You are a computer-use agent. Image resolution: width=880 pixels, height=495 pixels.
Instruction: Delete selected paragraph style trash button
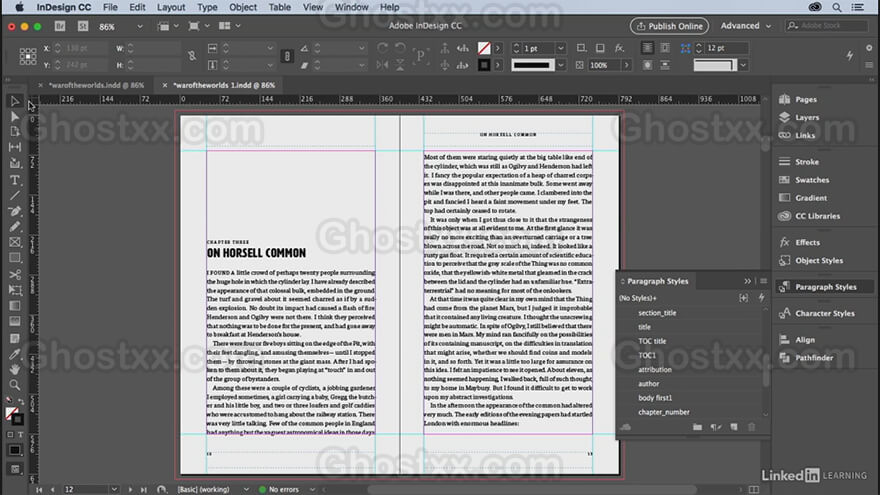(x=751, y=427)
